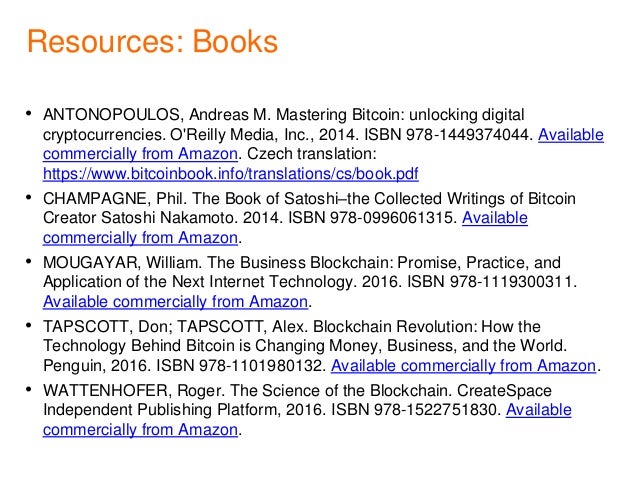Click 'commercially from Amazon' link under Antonopoulos entry
The height and width of the screenshot is (479, 638).
(x=140, y=154)
